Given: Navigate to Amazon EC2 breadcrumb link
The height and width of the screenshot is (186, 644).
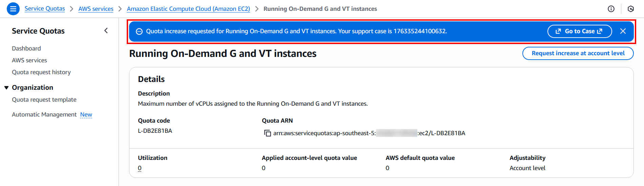Looking at the screenshot, I should pos(188,9).
